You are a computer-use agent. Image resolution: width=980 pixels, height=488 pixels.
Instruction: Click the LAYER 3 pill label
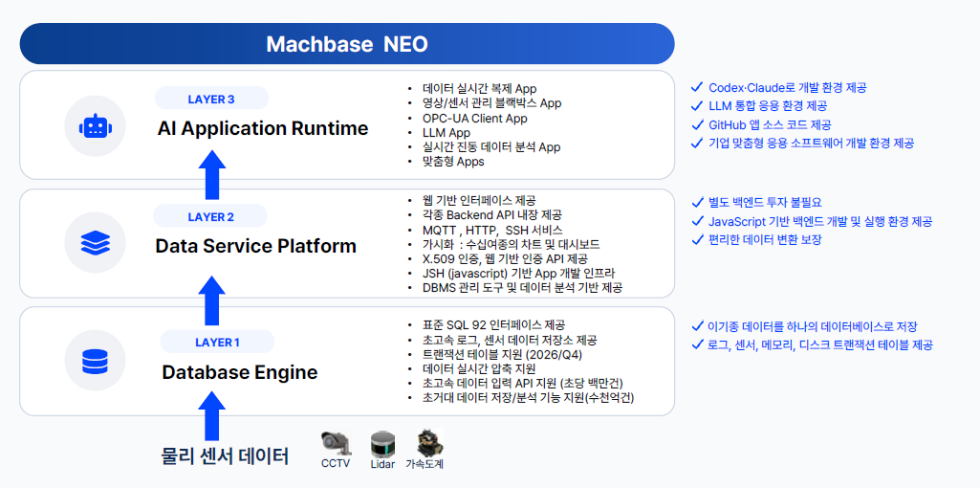(x=211, y=99)
